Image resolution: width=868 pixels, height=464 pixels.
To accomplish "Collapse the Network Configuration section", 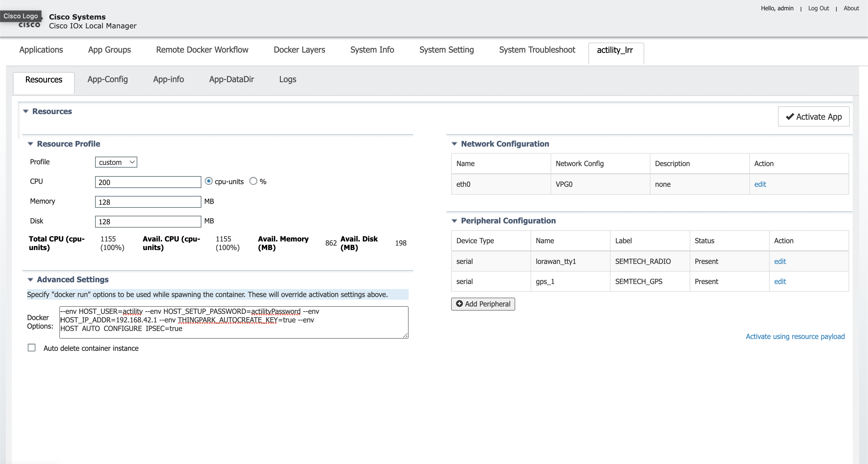I will [x=454, y=144].
